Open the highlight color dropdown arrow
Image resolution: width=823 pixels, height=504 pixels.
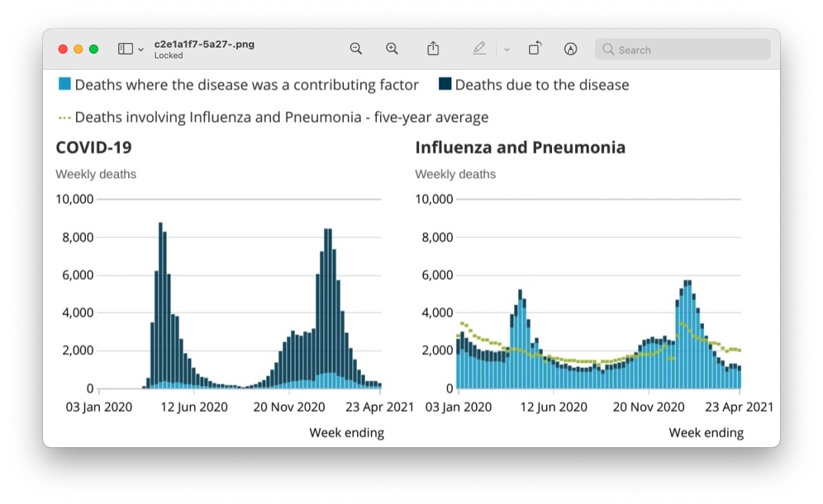click(507, 50)
